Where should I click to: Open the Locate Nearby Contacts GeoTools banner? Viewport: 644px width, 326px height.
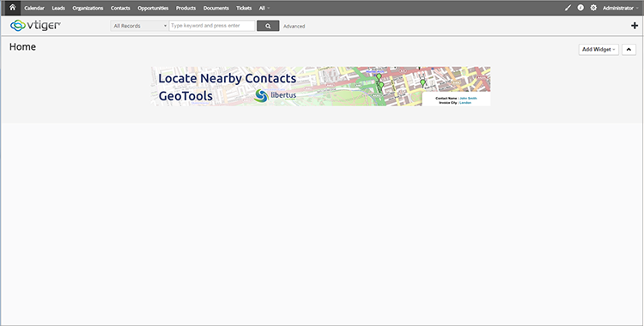tap(321, 87)
